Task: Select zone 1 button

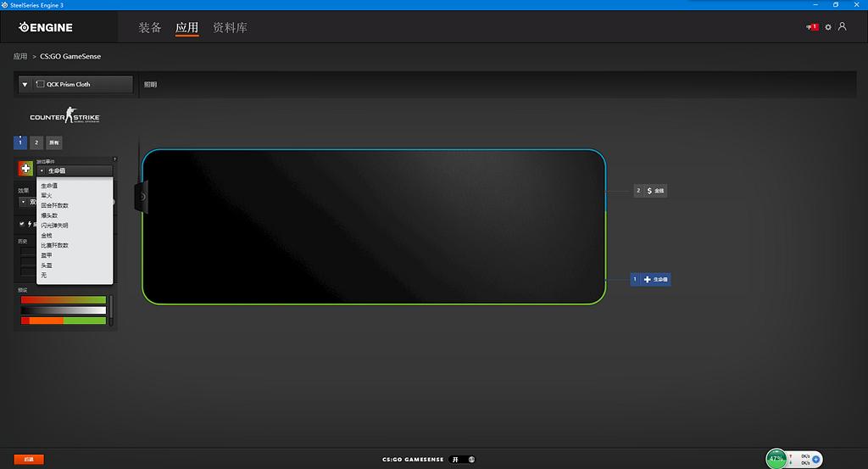Action: tap(20, 142)
